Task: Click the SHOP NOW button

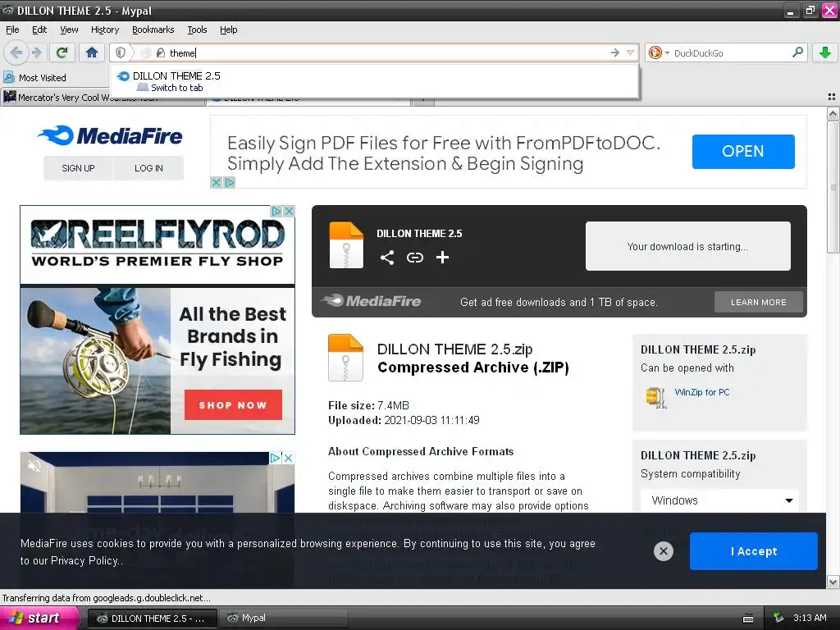Action: coord(233,405)
